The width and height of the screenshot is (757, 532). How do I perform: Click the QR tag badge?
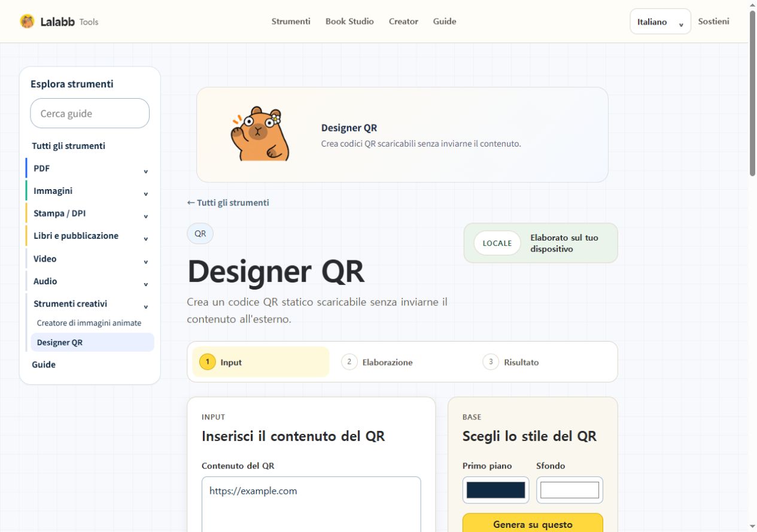click(x=200, y=234)
